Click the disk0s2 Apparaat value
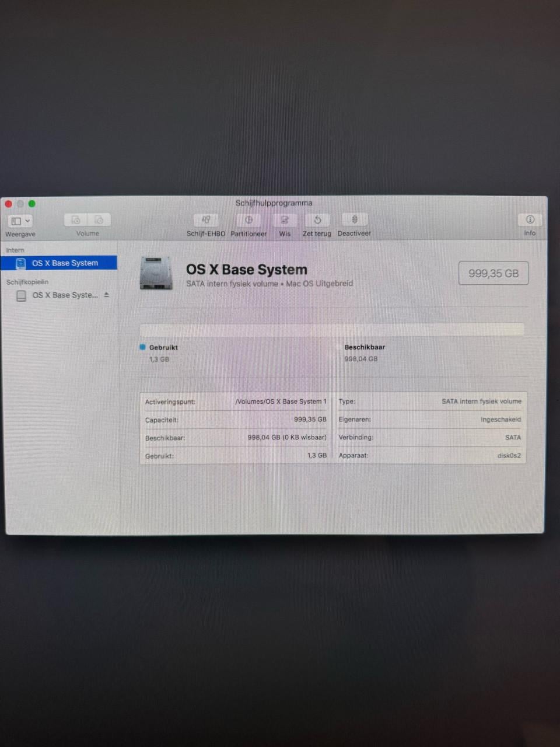This screenshot has width=560, height=747. click(x=509, y=455)
